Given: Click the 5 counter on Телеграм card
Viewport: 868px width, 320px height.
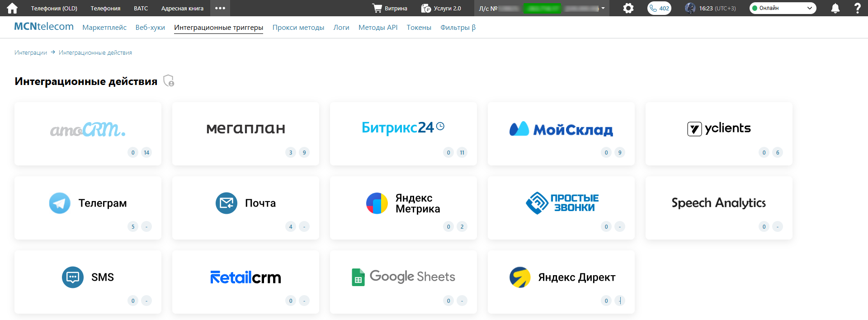Looking at the screenshot, I should [x=133, y=226].
